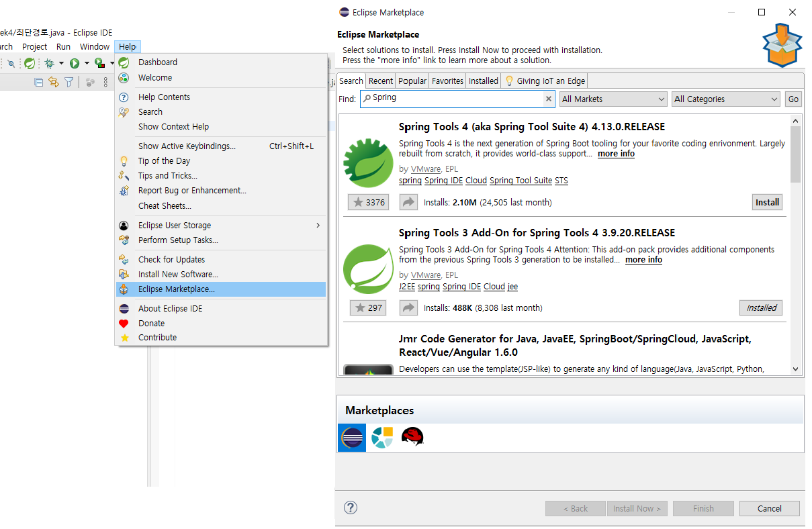812x529 pixels.
Task: Click the green Run toolbar button
Action: 75,63
